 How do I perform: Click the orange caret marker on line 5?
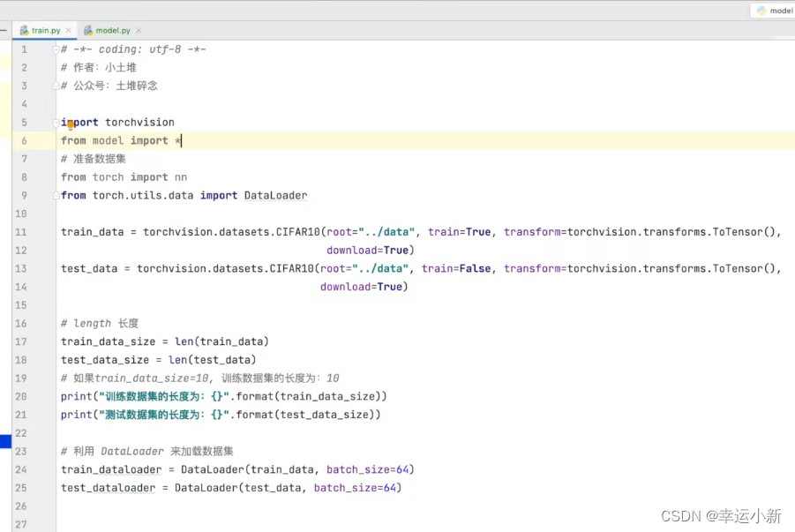pos(70,124)
